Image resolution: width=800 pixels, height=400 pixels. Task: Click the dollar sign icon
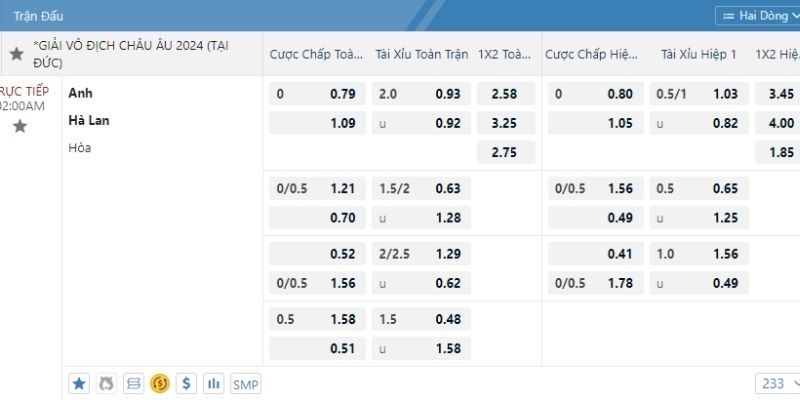186,383
